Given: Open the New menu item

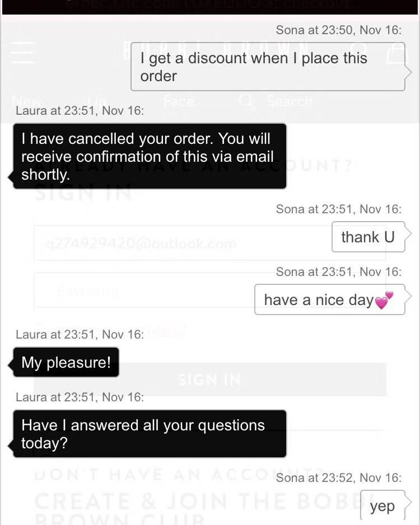Looking at the screenshot, I should click(x=26, y=102).
